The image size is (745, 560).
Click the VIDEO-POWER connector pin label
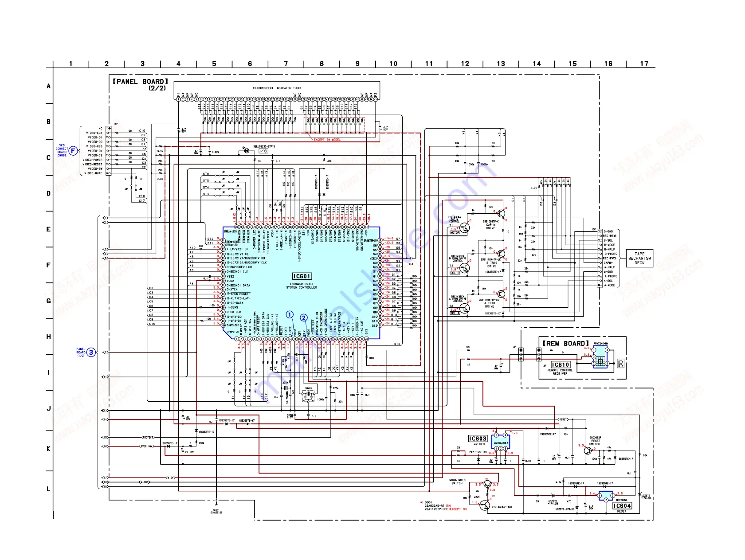pyautogui.click(x=92, y=160)
